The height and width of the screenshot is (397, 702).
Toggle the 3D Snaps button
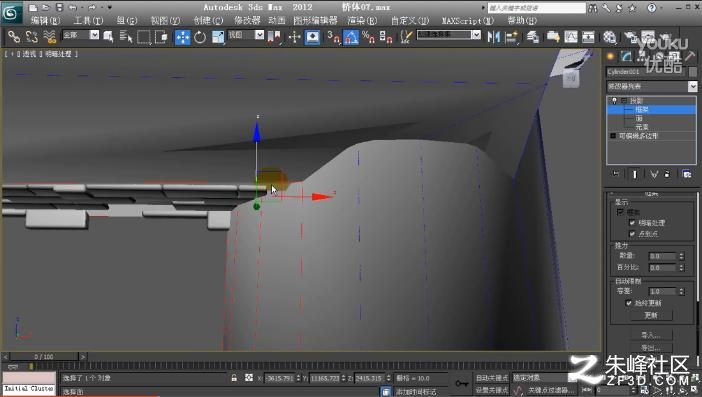point(333,37)
